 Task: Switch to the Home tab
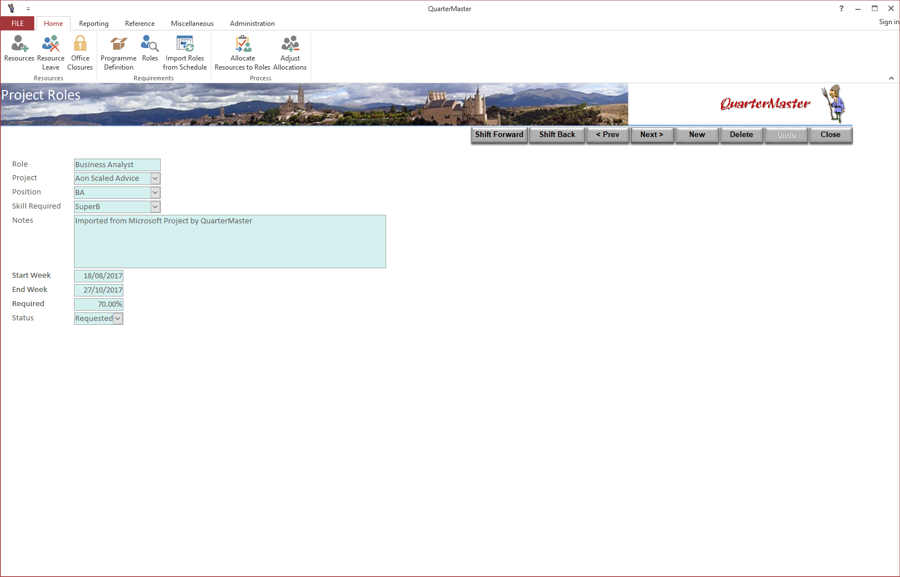tap(53, 24)
